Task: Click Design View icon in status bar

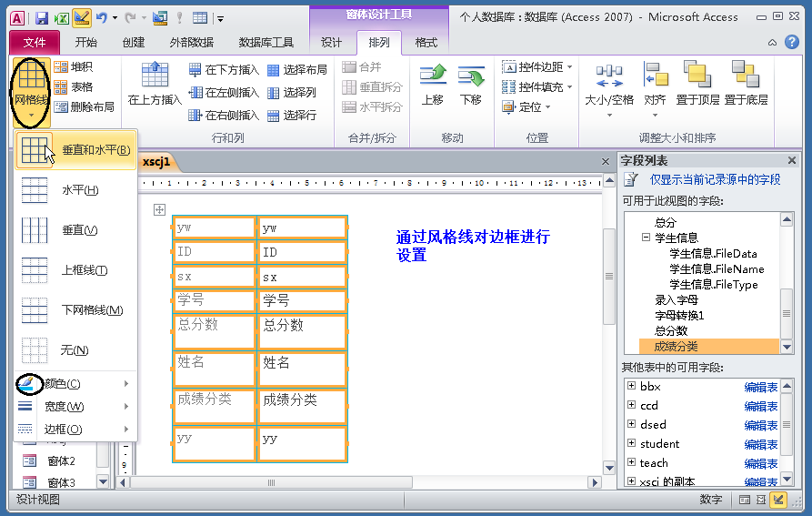Action: point(778,500)
